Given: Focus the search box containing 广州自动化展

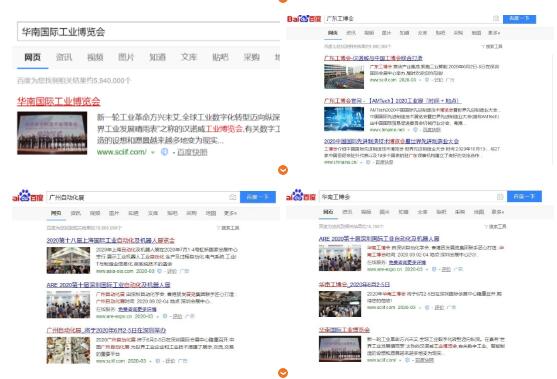Looking at the screenshot, I should (x=143, y=197).
